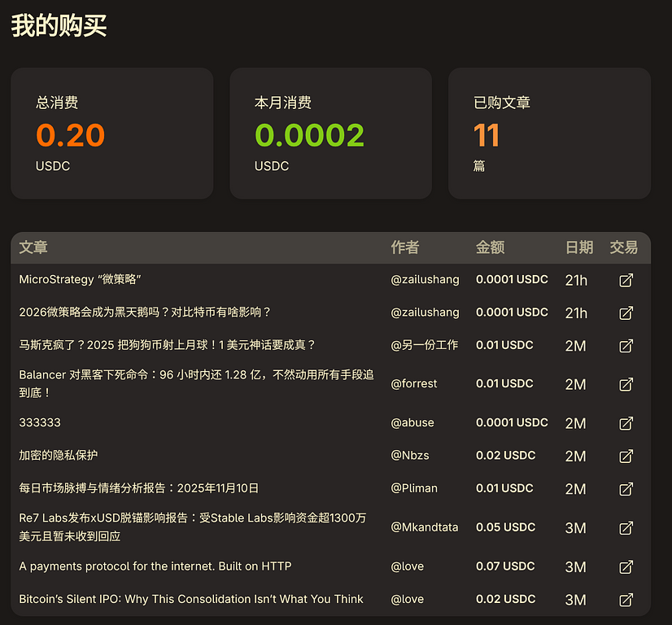The height and width of the screenshot is (625, 672).
Task: Click author @zailushang in first row
Action: [x=425, y=280]
